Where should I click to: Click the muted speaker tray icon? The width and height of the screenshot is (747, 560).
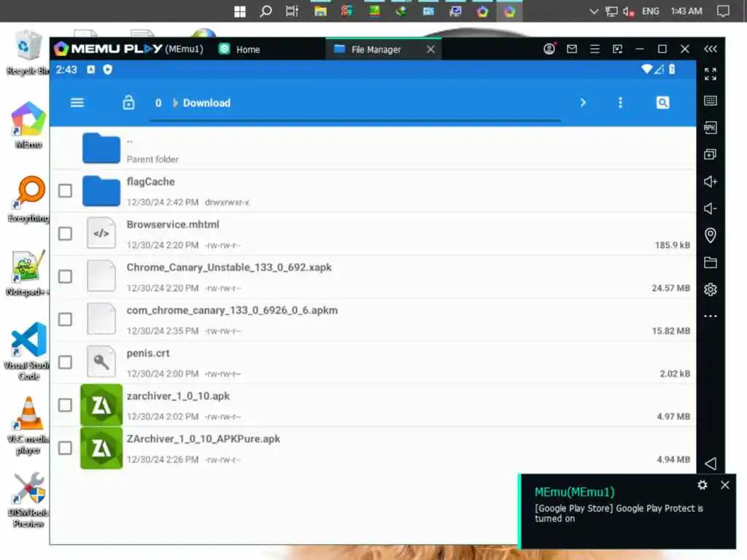coord(628,12)
